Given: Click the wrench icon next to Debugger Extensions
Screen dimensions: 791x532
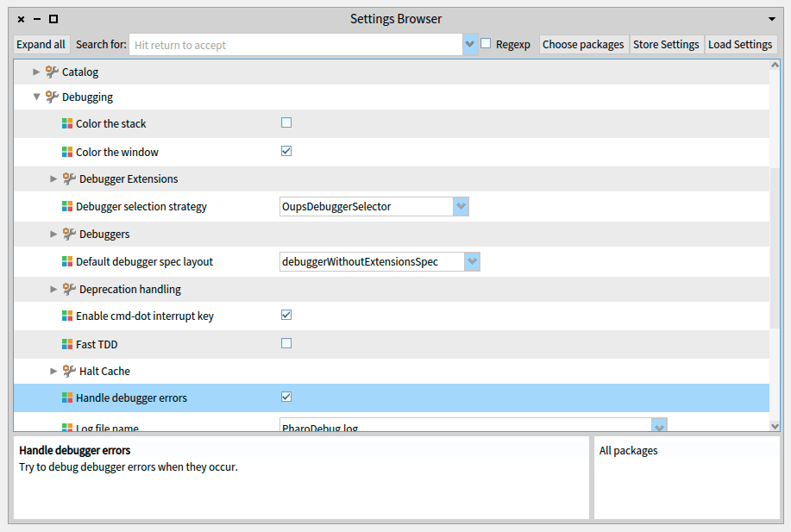Looking at the screenshot, I should point(69,179).
